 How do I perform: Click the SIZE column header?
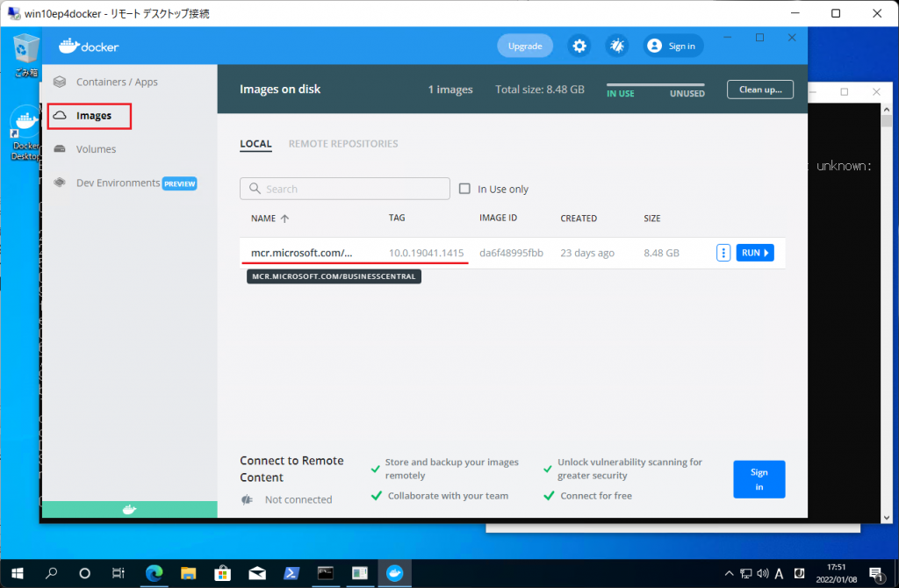pos(652,219)
